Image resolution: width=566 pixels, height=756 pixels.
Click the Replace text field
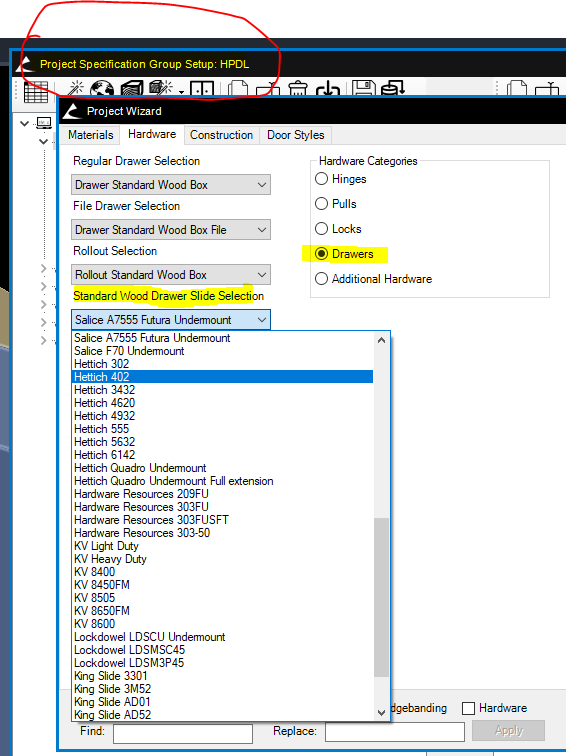click(395, 732)
